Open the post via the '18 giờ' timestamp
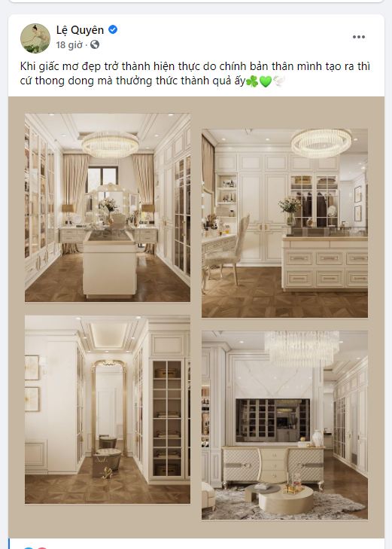The height and width of the screenshot is (549, 392). point(69,45)
